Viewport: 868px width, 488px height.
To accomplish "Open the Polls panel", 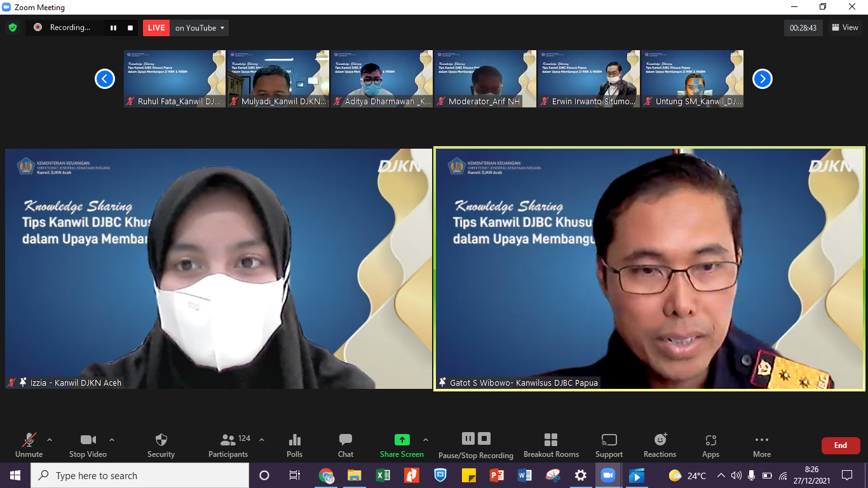I will point(294,445).
